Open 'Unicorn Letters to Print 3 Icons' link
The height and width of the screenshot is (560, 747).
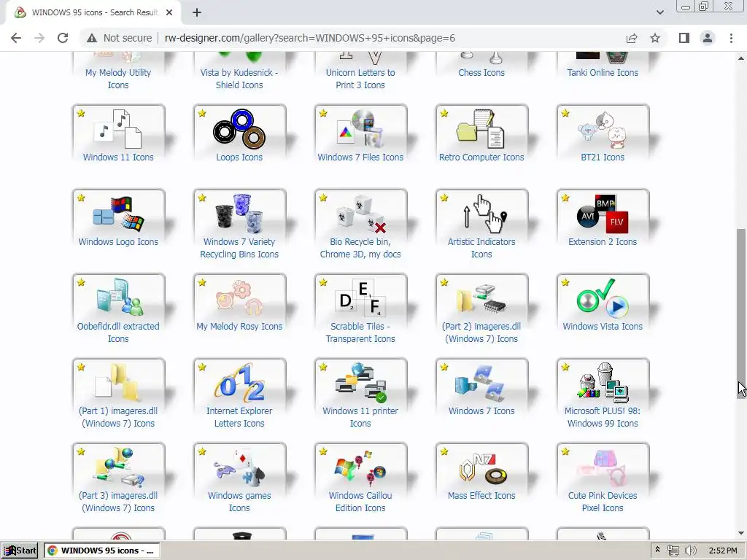(x=360, y=79)
